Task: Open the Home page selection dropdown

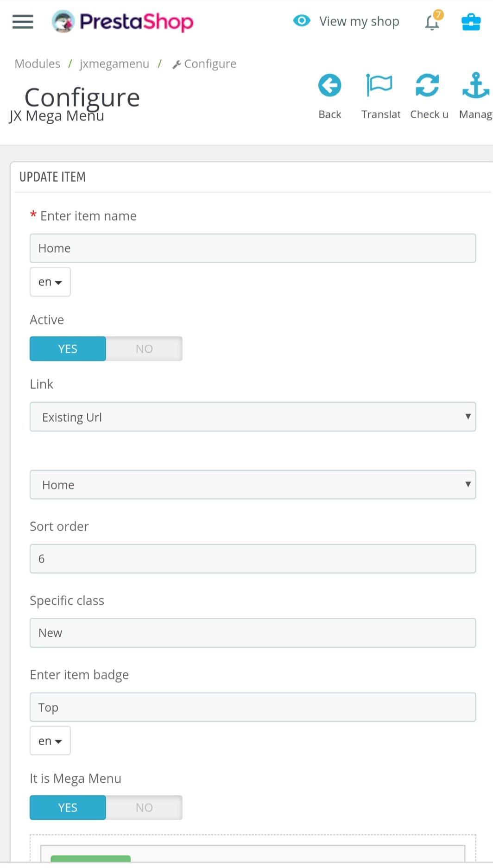Action: [253, 485]
